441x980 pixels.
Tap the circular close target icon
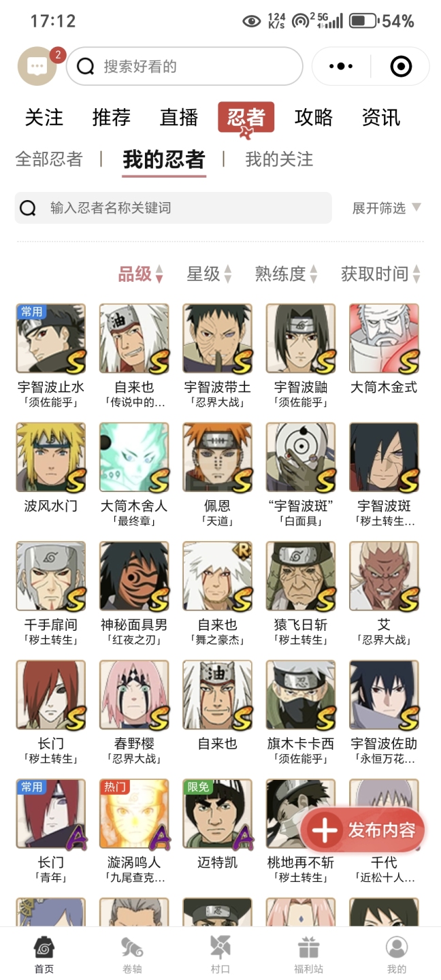pyautogui.click(x=400, y=67)
